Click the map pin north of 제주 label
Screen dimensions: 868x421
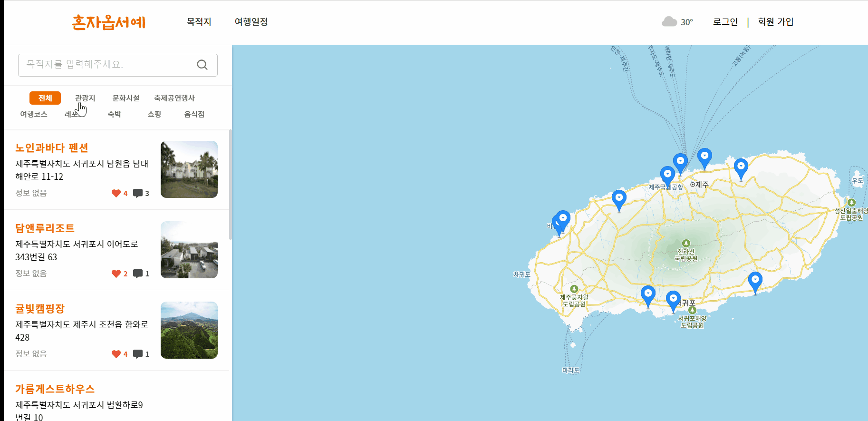click(x=704, y=159)
